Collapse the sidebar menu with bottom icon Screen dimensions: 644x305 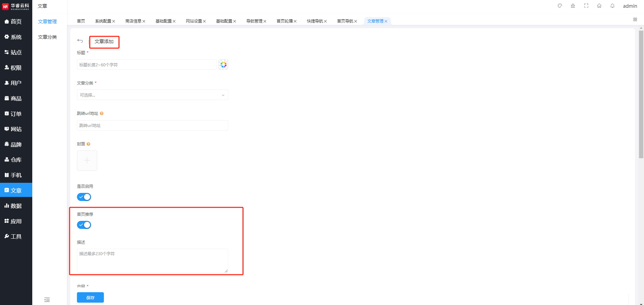pos(47,300)
